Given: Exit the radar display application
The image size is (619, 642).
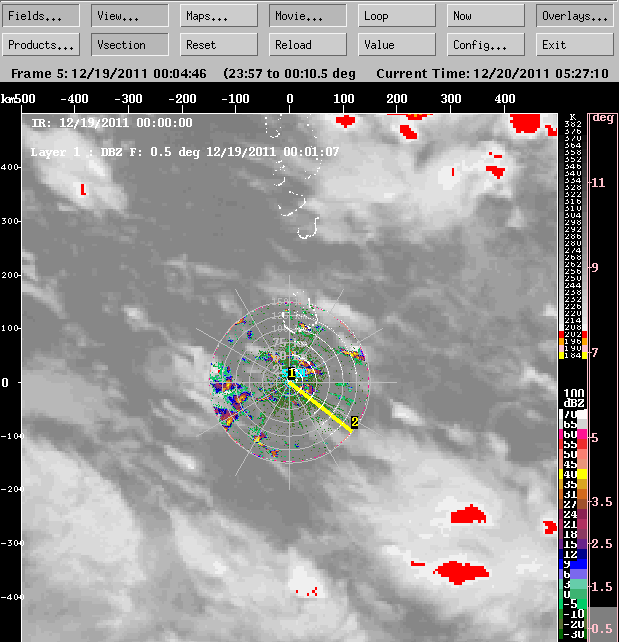Looking at the screenshot, I should pos(575,44).
